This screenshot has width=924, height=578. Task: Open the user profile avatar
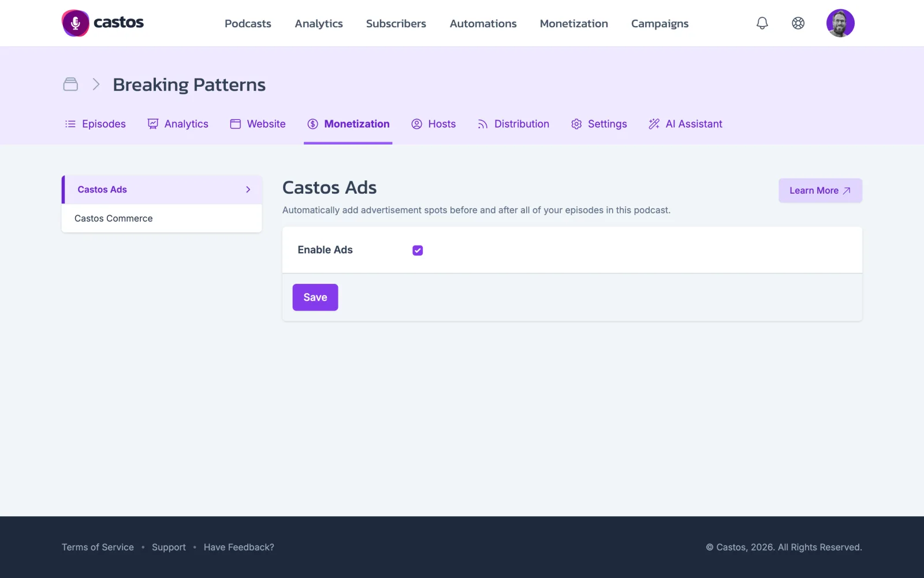840,23
